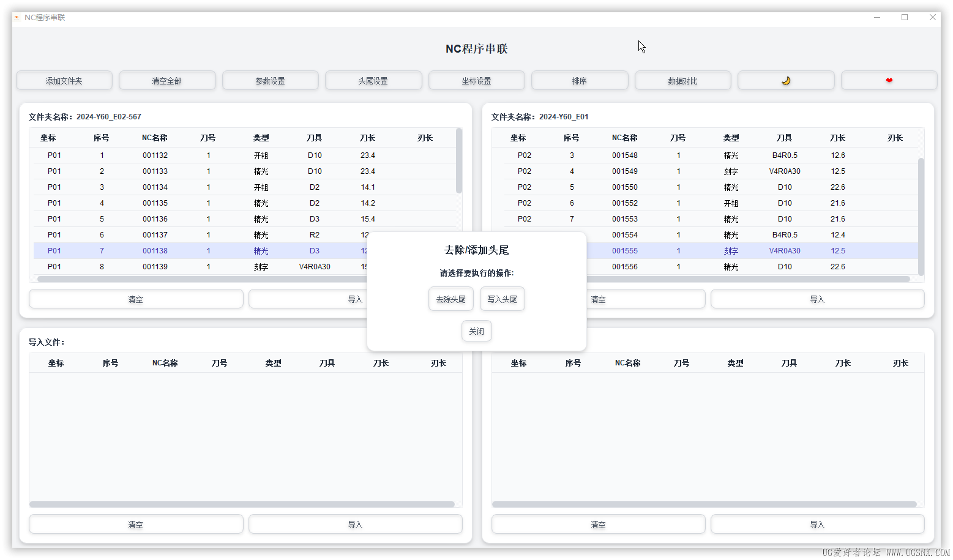Click the red heart icon button
This screenshot has height=560, width=953.
pyautogui.click(x=889, y=80)
